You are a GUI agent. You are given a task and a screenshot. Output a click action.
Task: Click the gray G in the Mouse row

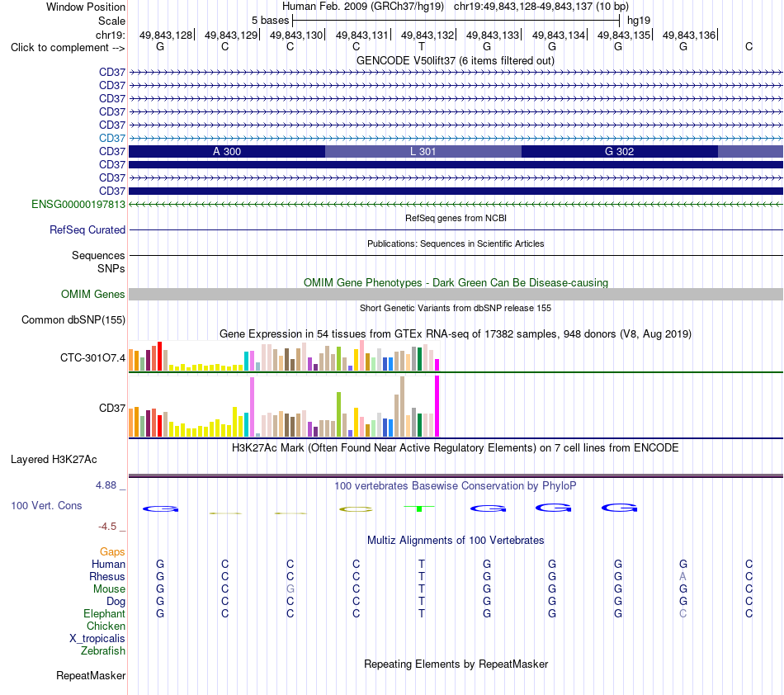tap(290, 589)
